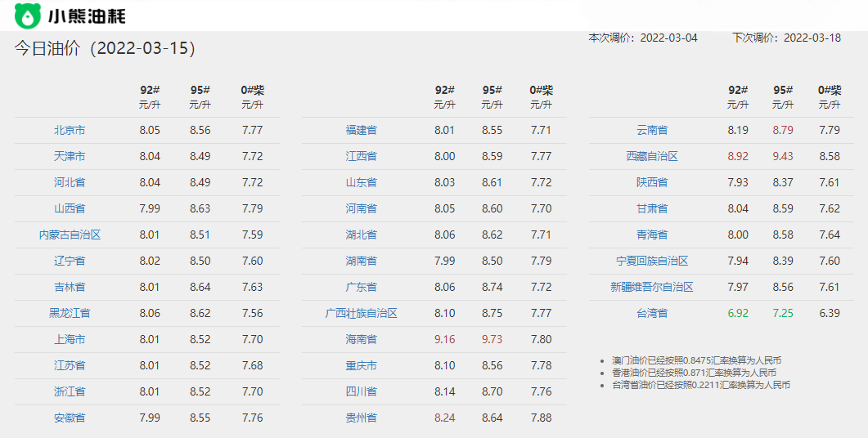Click the 台湾省 region link
Viewport: 868px width, 438px height.
point(652,313)
